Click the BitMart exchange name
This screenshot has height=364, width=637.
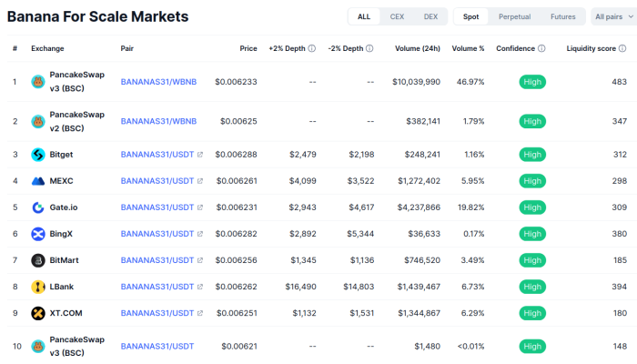[x=65, y=260]
